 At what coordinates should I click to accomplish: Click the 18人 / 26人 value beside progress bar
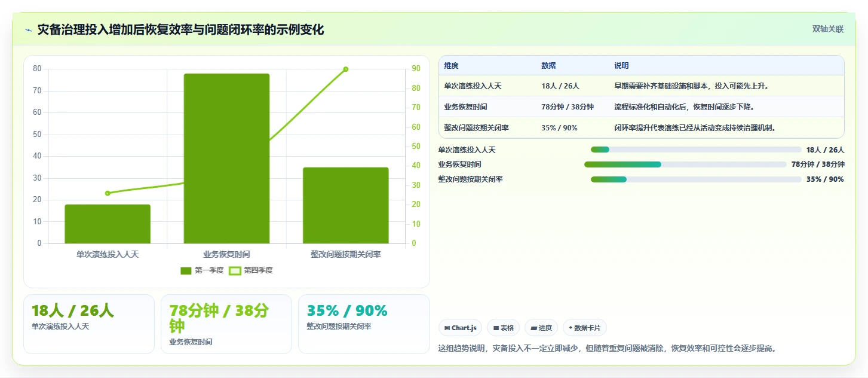[x=825, y=150]
